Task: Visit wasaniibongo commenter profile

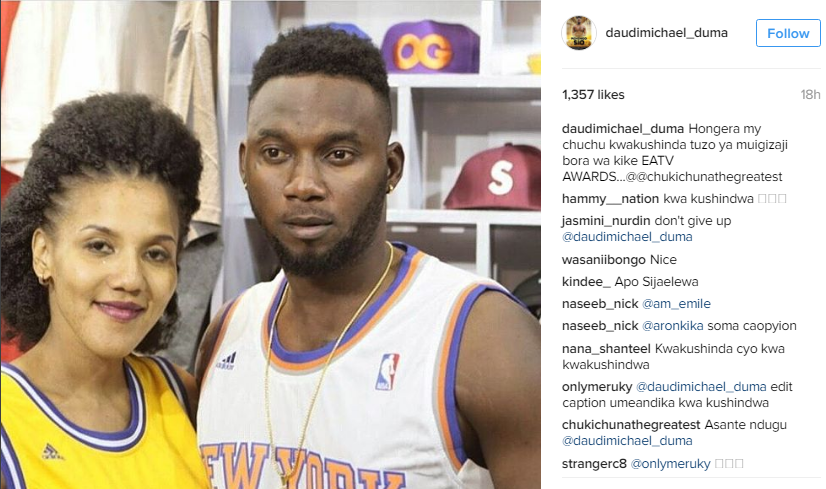Action: (x=604, y=260)
